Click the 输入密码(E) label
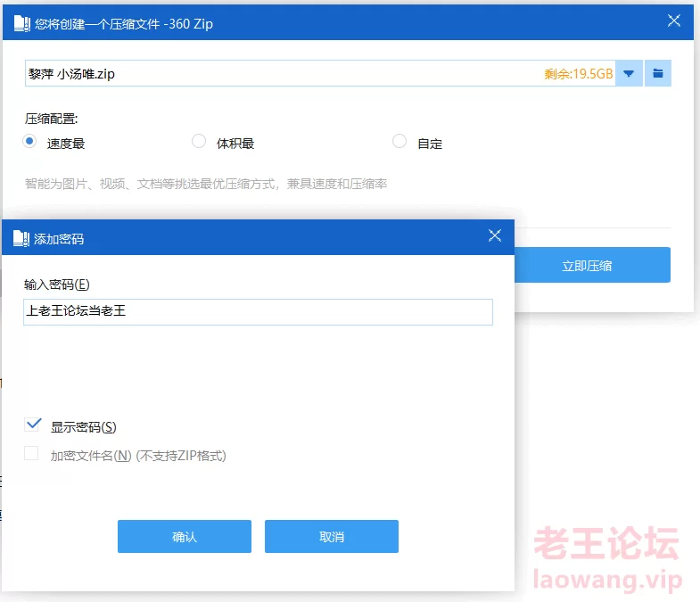This screenshot has height=602, width=700. click(x=57, y=285)
